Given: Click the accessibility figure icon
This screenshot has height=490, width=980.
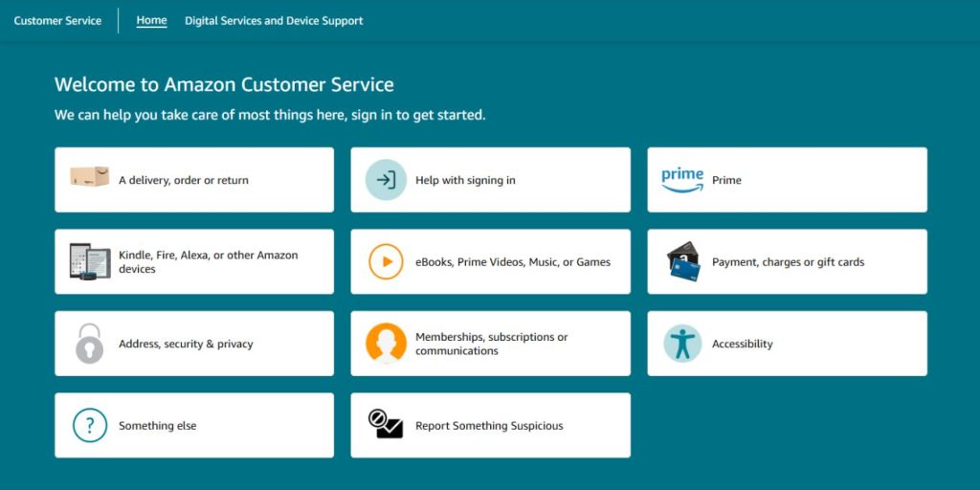Looking at the screenshot, I should pyautogui.click(x=682, y=344).
